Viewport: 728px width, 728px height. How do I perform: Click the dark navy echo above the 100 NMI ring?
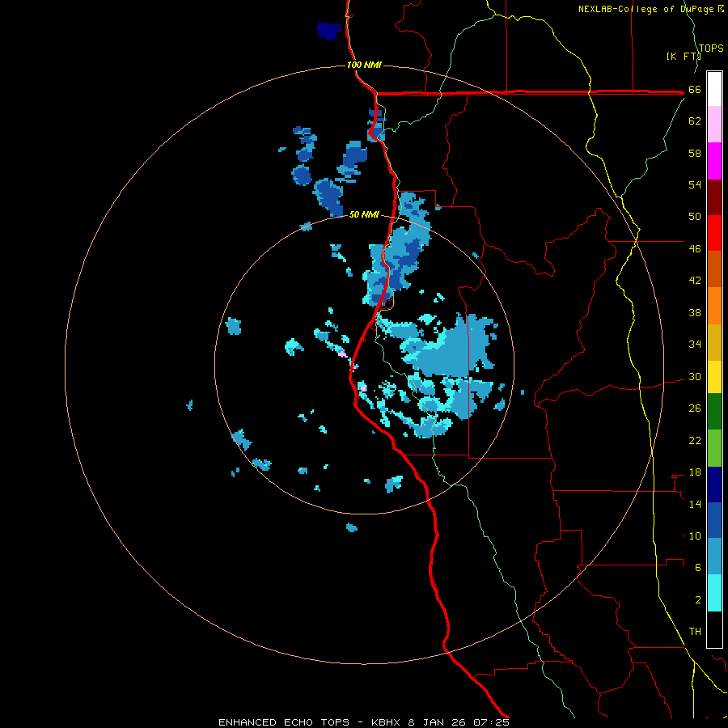(329, 31)
